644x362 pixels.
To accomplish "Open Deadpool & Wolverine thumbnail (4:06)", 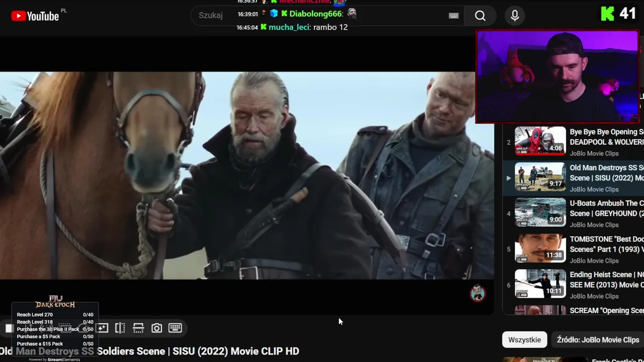I will pos(540,140).
